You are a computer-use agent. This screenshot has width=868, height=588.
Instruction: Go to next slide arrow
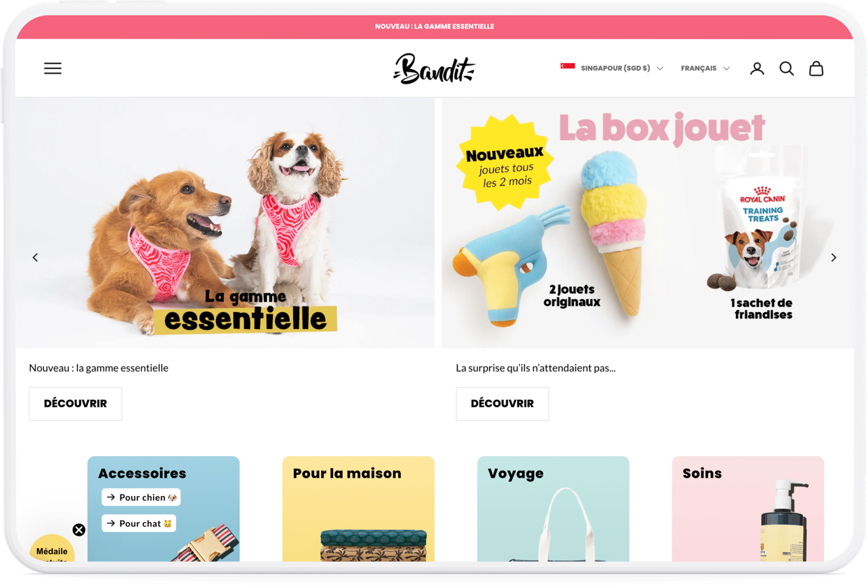tap(833, 257)
